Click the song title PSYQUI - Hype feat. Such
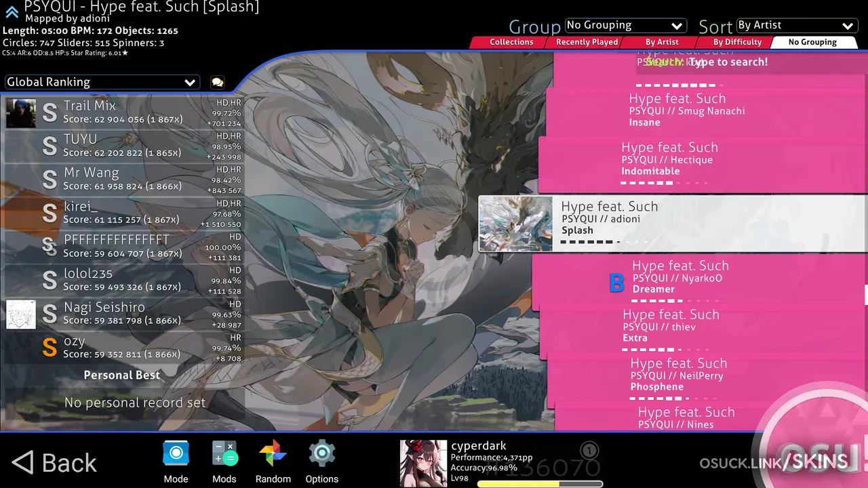Viewport: 868px width, 488px height. [141, 7]
